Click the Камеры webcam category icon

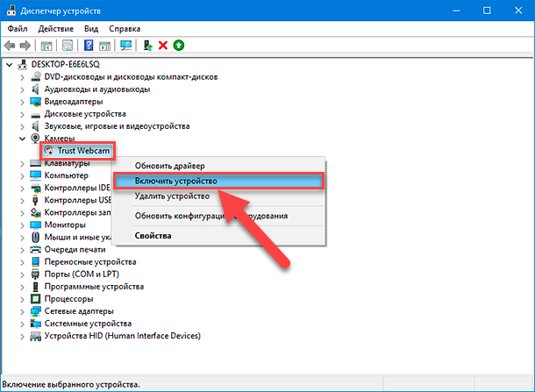pyautogui.click(x=35, y=139)
